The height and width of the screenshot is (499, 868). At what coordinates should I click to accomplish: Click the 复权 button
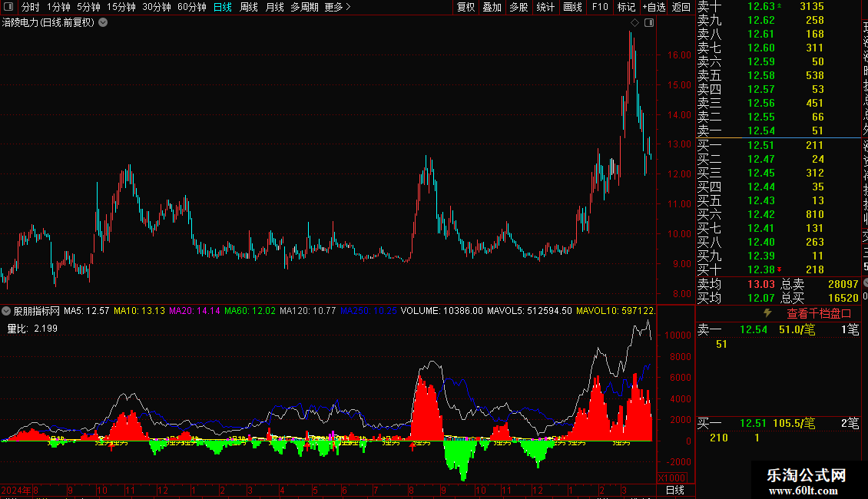465,7
